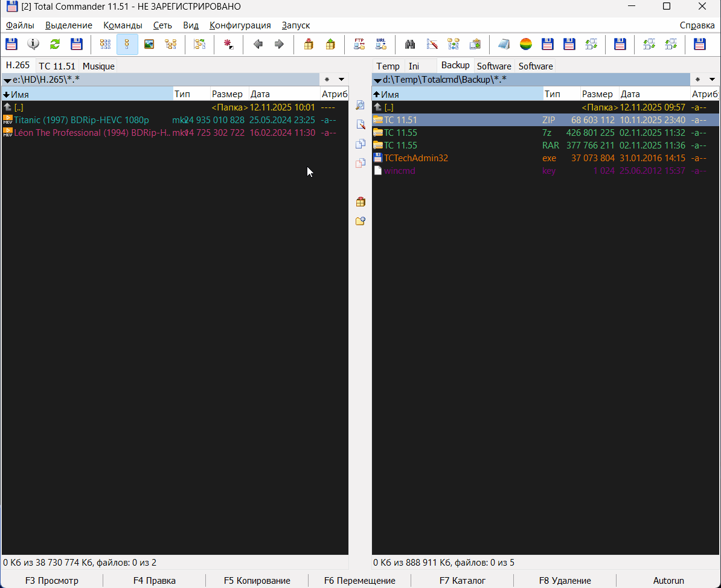Click the binoculars search files icon
This screenshot has height=588, width=721.
[x=410, y=44]
